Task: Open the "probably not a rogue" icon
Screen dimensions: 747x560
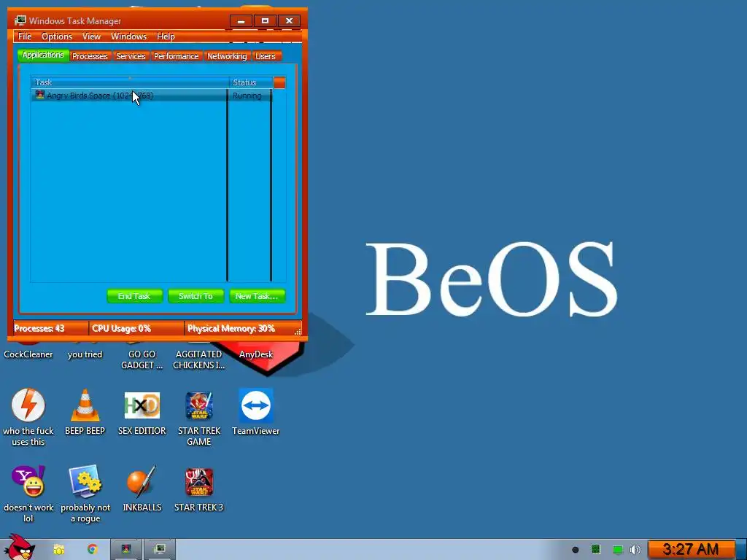Action: coord(85,481)
